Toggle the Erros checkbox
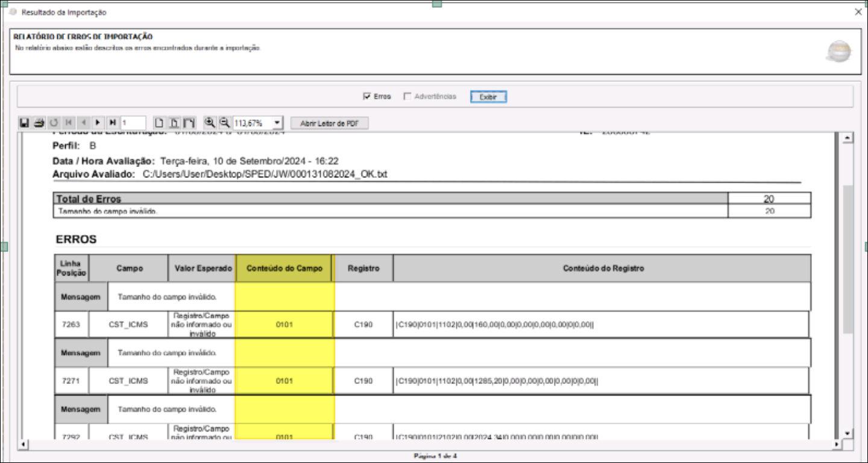 (x=366, y=96)
